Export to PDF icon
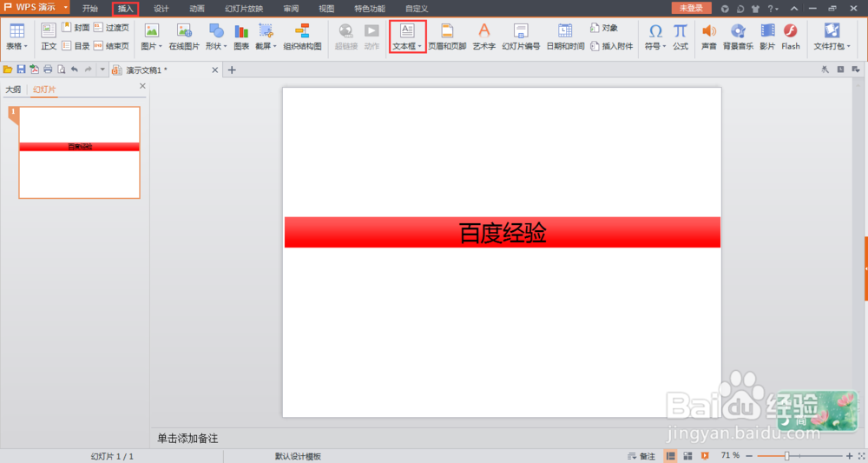Screen dimensions: 868x463 (35, 69)
